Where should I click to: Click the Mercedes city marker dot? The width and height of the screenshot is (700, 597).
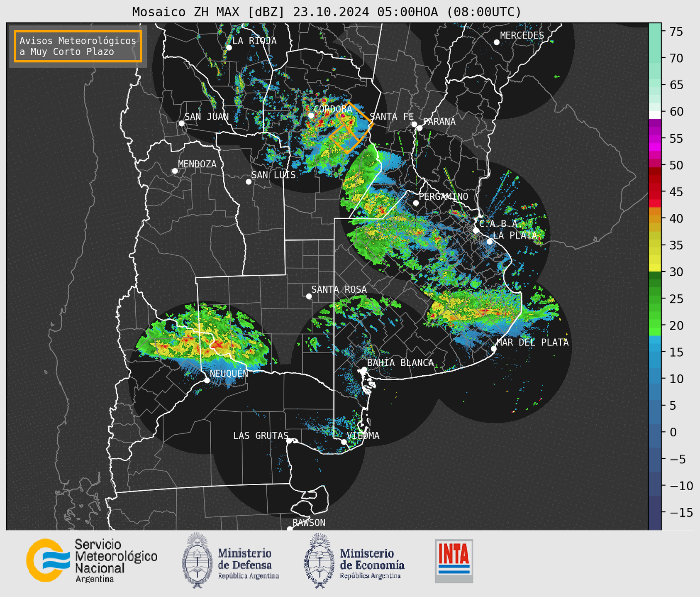[496, 42]
